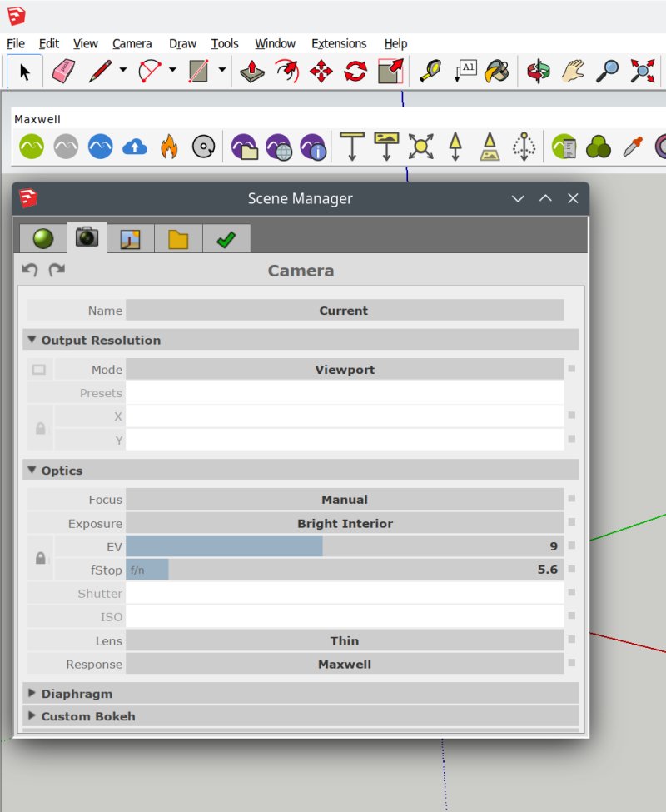Switch to the yellow folder tab
Image resolution: width=666 pixels, height=812 pixels.
(x=178, y=239)
